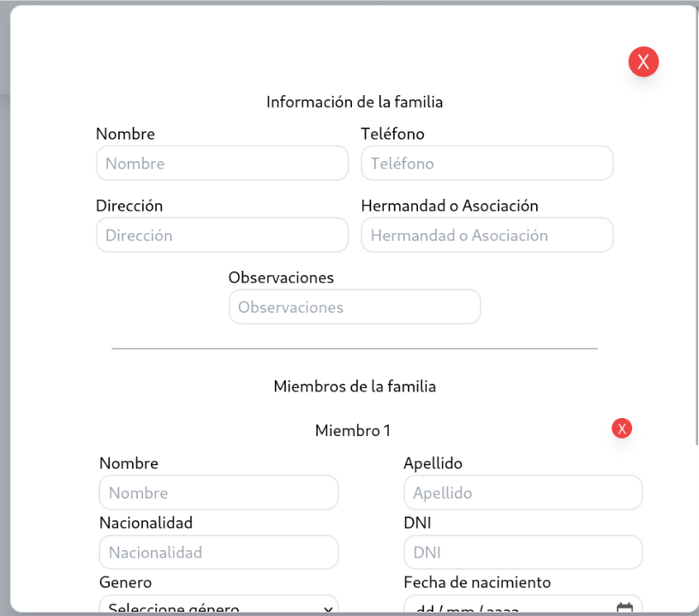Open the calendar picker icon for birth date

[625, 608]
